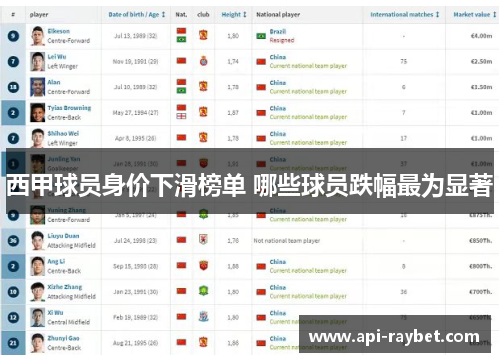Click the 'Nat.' column header
This screenshot has width=500, height=362.
coord(181,15)
